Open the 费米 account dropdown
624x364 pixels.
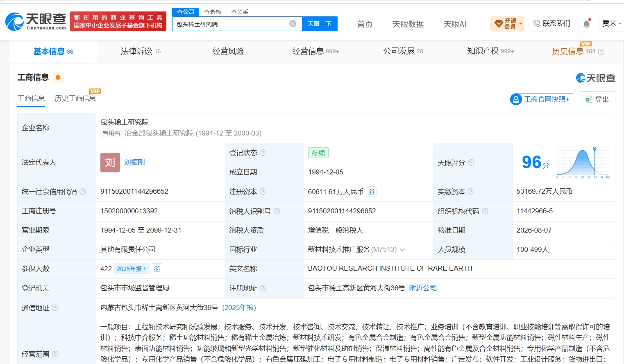click(612, 24)
